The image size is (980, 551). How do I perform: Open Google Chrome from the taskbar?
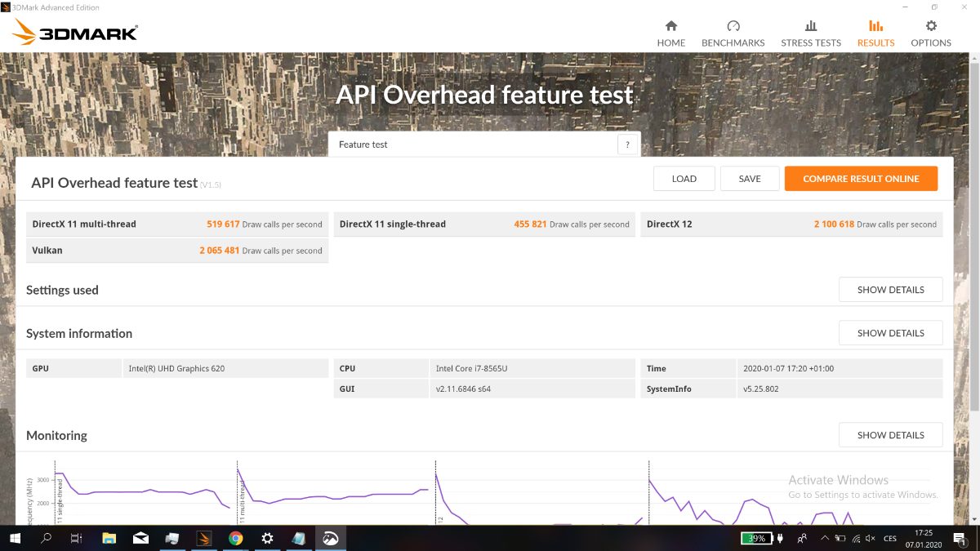[235, 538]
